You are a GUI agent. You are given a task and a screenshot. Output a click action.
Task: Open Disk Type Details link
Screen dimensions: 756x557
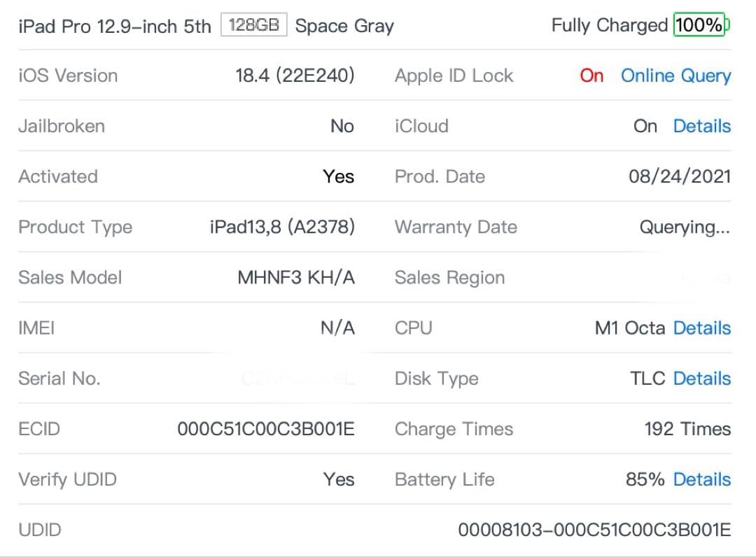click(x=701, y=379)
